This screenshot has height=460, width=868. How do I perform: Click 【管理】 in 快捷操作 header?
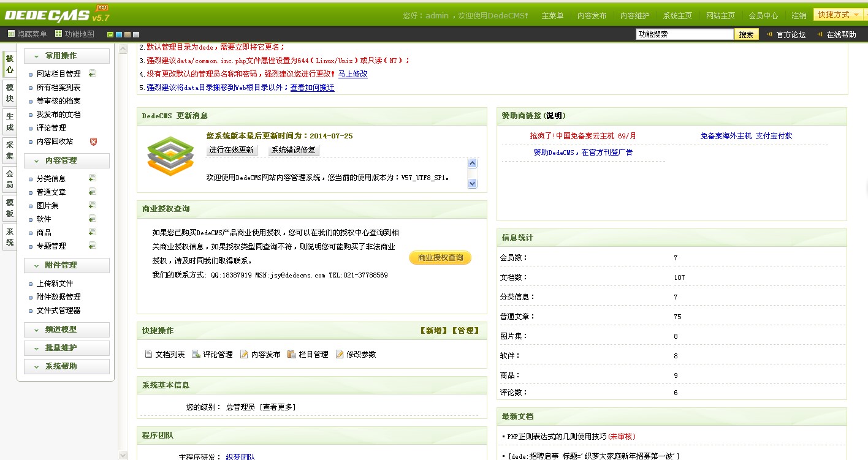465,331
